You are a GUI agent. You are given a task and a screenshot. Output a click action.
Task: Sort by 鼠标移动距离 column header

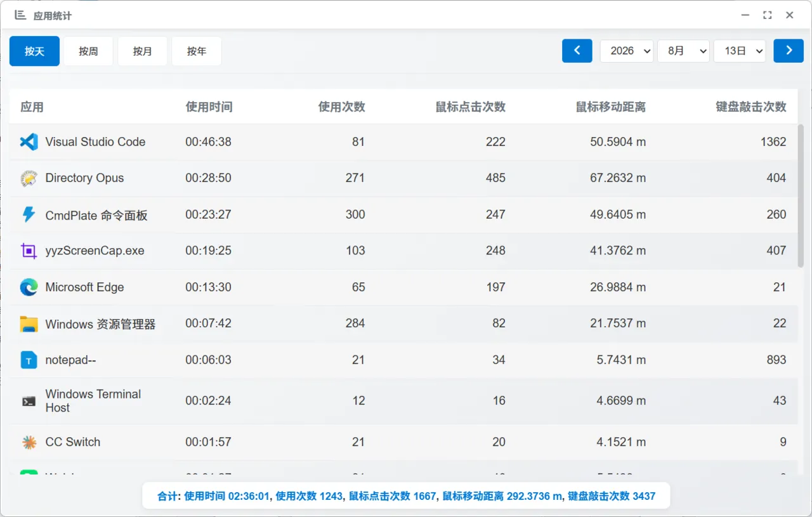click(x=610, y=107)
